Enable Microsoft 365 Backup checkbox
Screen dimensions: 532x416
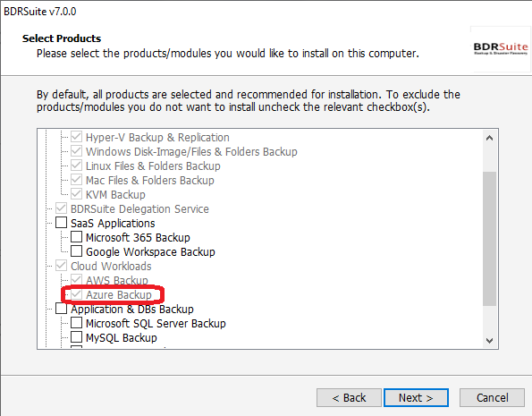pos(76,237)
